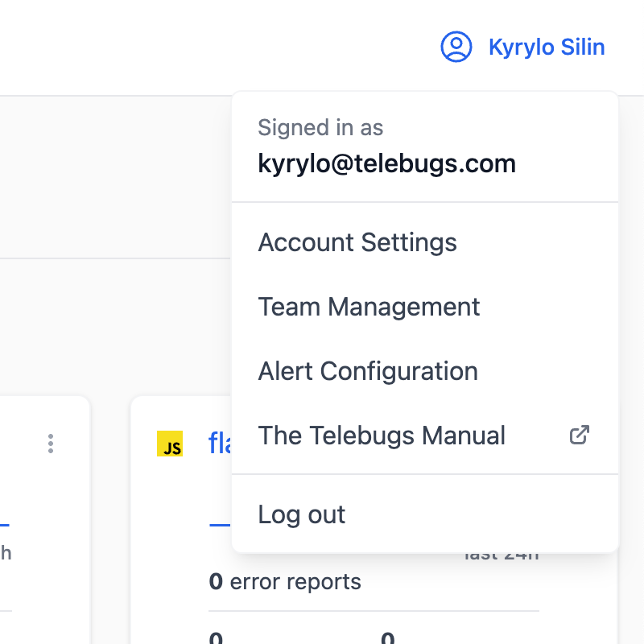Select Team Management menu entry

tap(425, 307)
